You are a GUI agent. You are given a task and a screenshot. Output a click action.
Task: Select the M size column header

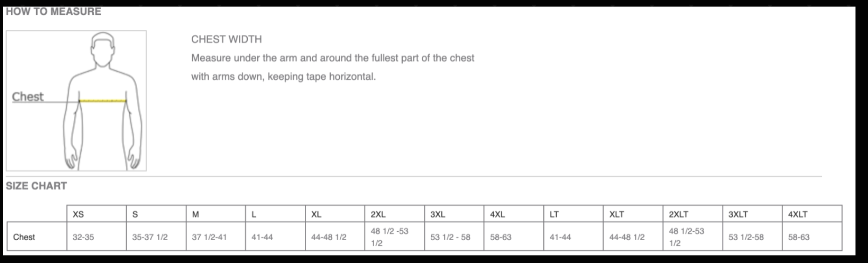(x=196, y=215)
